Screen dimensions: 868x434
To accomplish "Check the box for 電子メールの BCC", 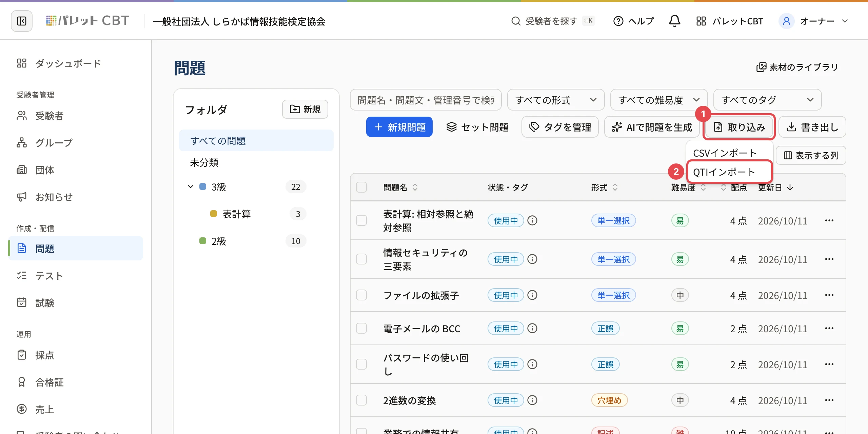I will click(x=361, y=329).
